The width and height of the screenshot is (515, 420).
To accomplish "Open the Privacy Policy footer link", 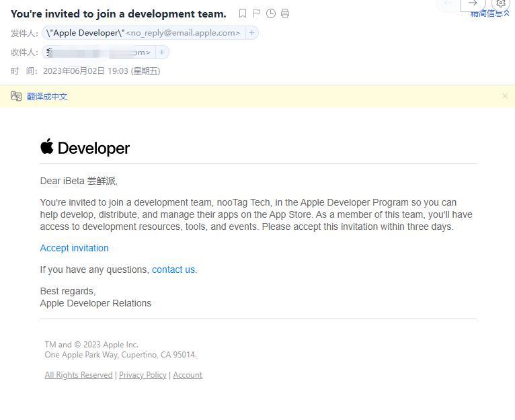I will pyautogui.click(x=143, y=375).
